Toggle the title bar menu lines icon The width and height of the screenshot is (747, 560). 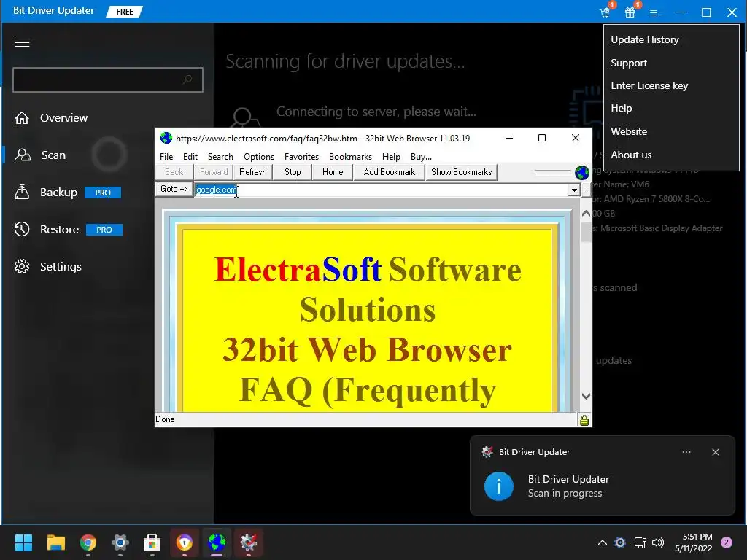656,13
